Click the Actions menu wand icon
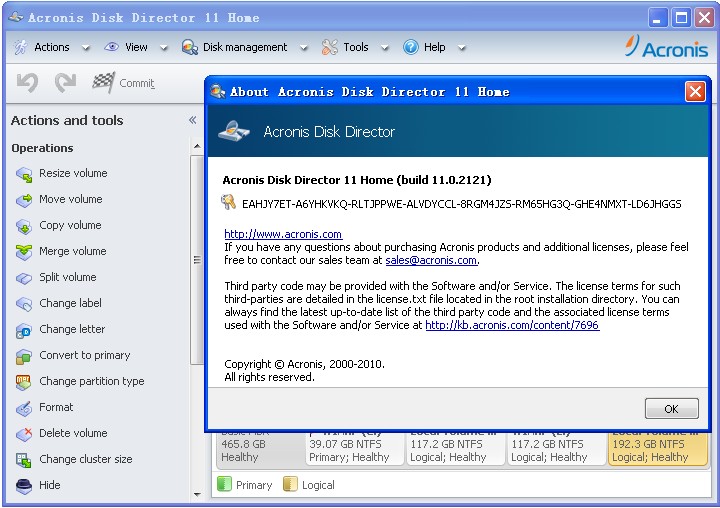The width and height of the screenshot is (720, 508). tap(20, 47)
